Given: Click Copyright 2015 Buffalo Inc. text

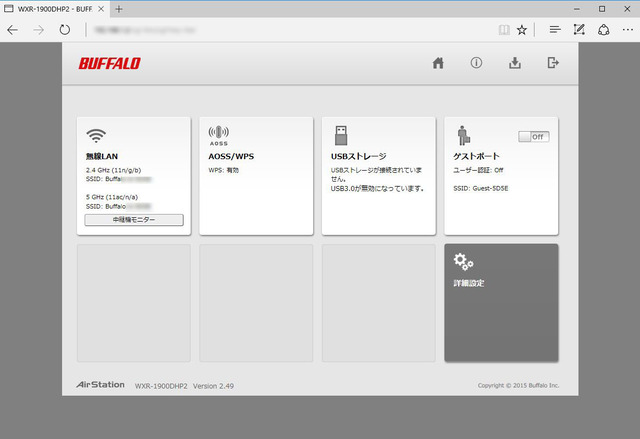Looking at the screenshot, I should point(518,385).
